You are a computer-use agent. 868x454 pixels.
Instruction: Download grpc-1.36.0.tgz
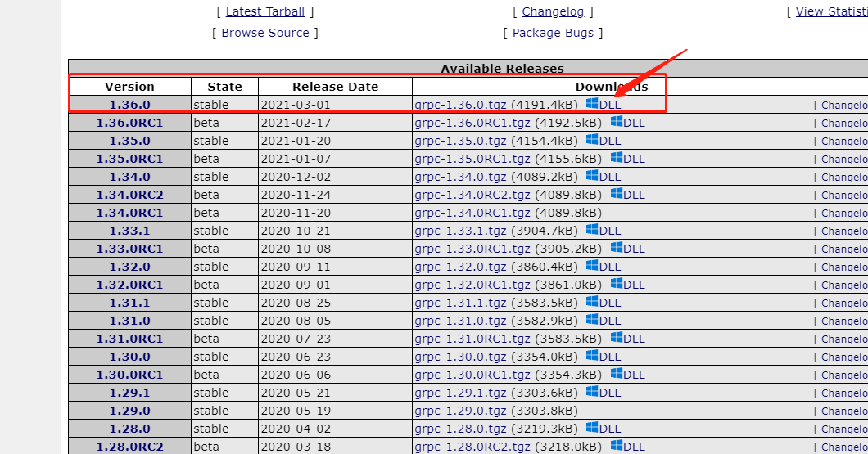tap(460, 105)
